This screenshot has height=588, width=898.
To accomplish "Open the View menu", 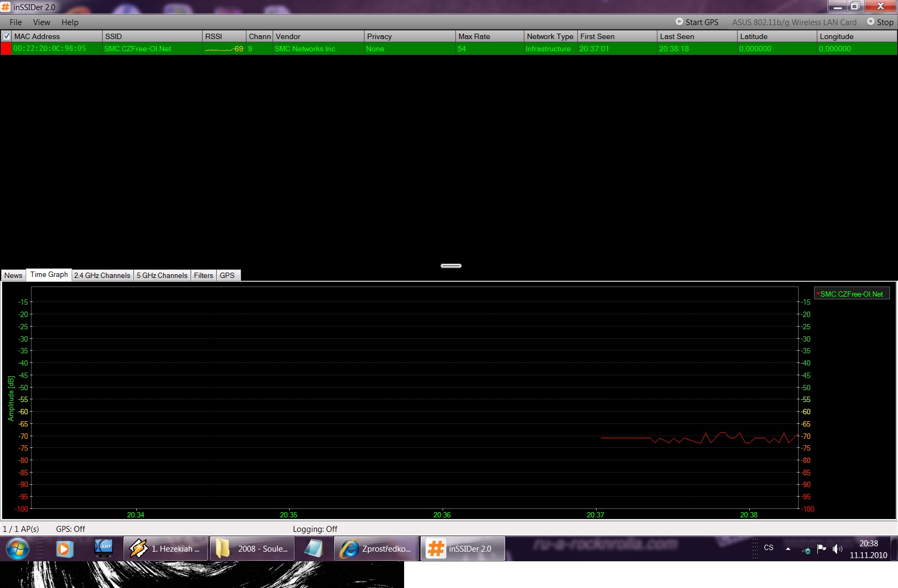I will click(x=42, y=22).
